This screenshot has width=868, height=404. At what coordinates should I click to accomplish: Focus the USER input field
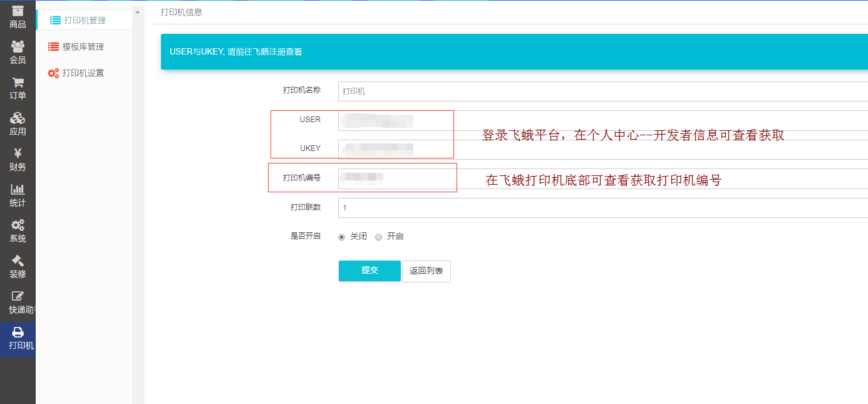tap(602, 120)
